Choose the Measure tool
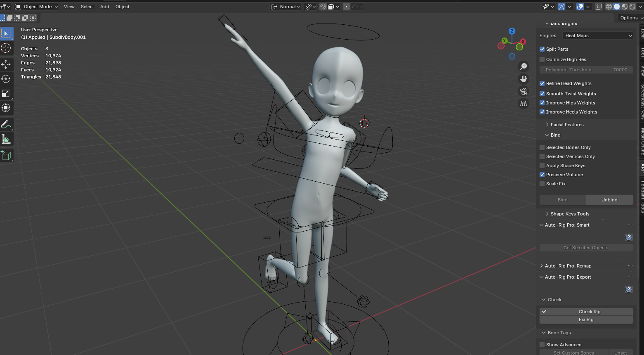 [6, 139]
